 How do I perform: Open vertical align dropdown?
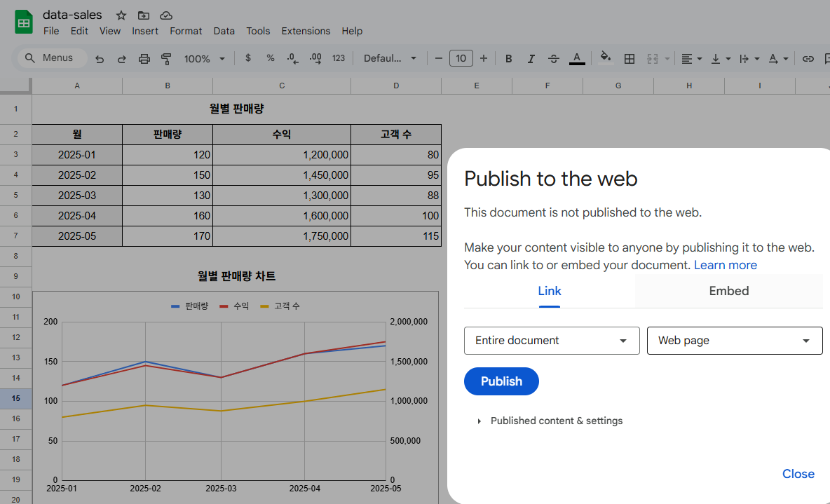pos(721,59)
